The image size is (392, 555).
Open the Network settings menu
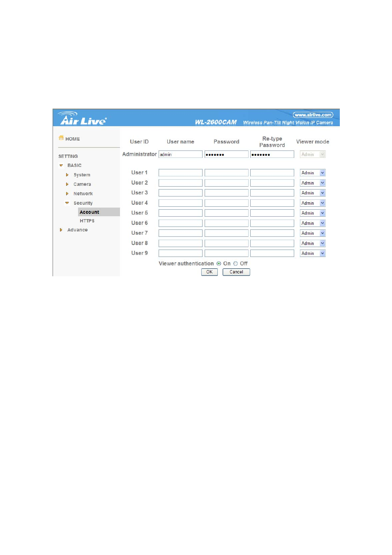pos(83,194)
